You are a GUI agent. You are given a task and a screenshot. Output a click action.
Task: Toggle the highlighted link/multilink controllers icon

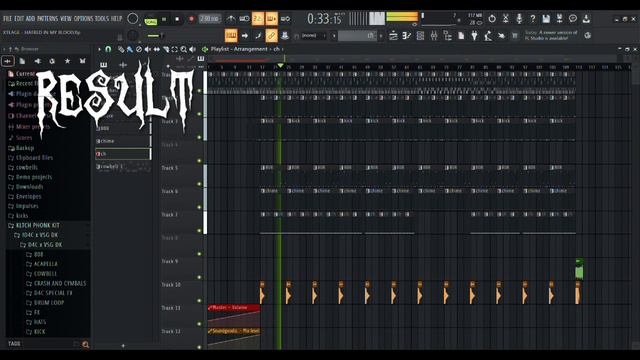(x=271, y=36)
